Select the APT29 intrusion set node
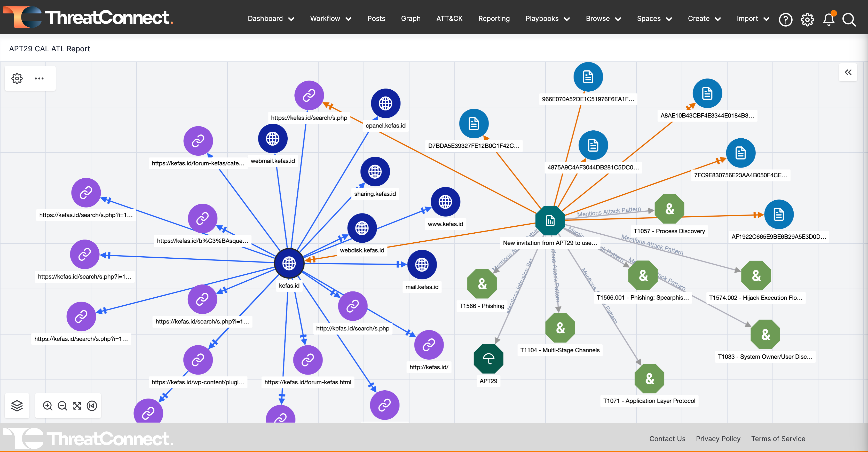The image size is (868, 452). click(488, 358)
